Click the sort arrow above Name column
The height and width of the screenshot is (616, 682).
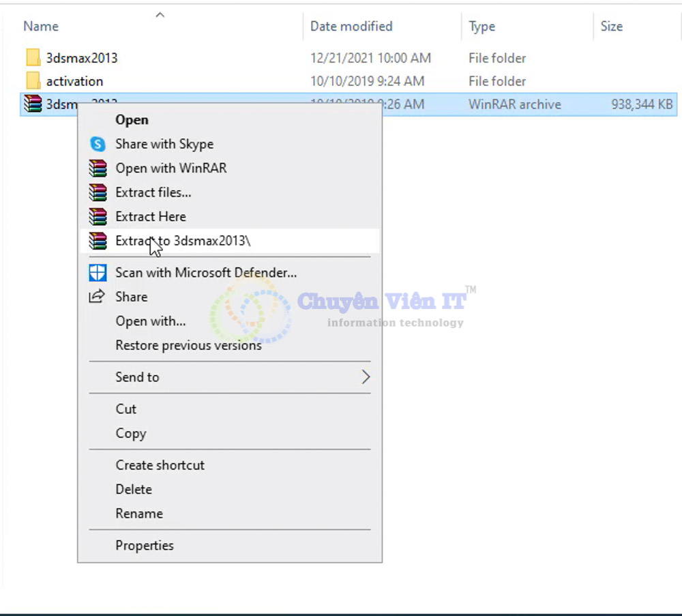point(160,15)
